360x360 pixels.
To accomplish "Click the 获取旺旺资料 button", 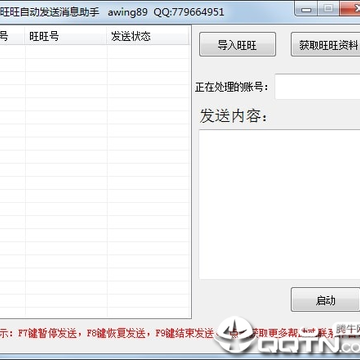I will (x=325, y=44).
